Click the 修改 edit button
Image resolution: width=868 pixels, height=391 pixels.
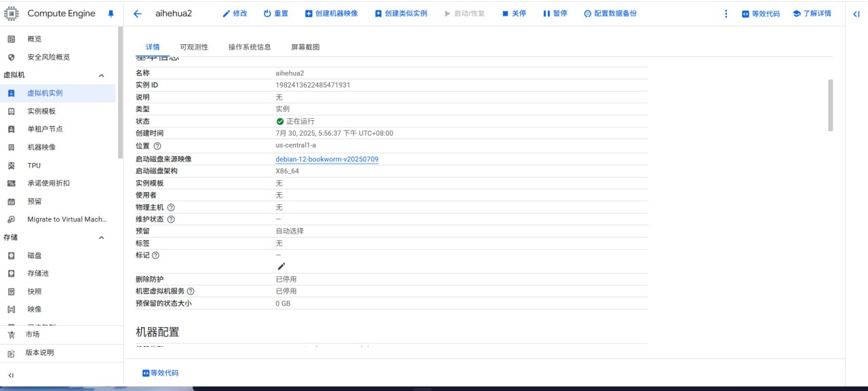pos(235,14)
